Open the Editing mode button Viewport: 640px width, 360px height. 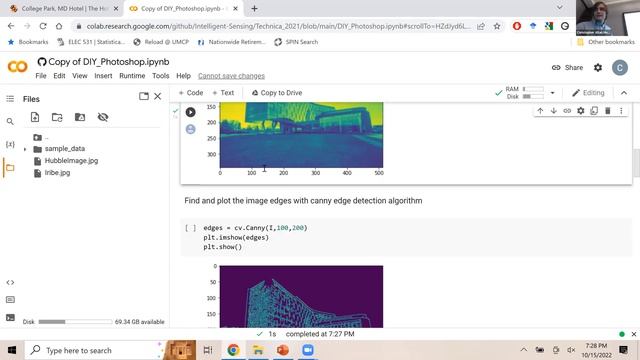pos(588,93)
